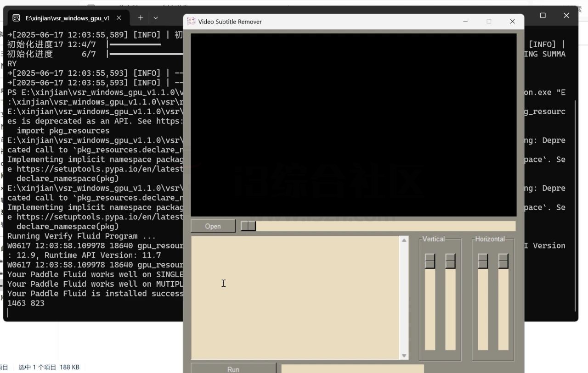The image size is (588, 373).
Task: Click the second Horizontal slider handle
Action: tap(503, 261)
